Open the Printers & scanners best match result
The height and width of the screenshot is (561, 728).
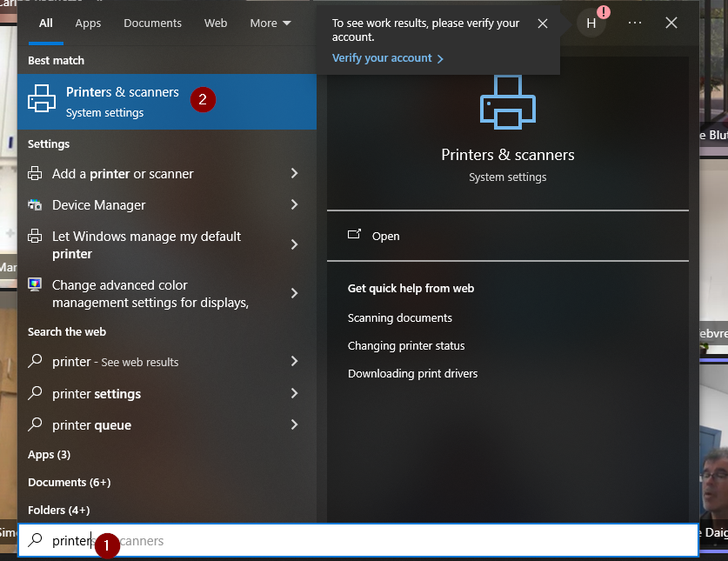click(167, 102)
